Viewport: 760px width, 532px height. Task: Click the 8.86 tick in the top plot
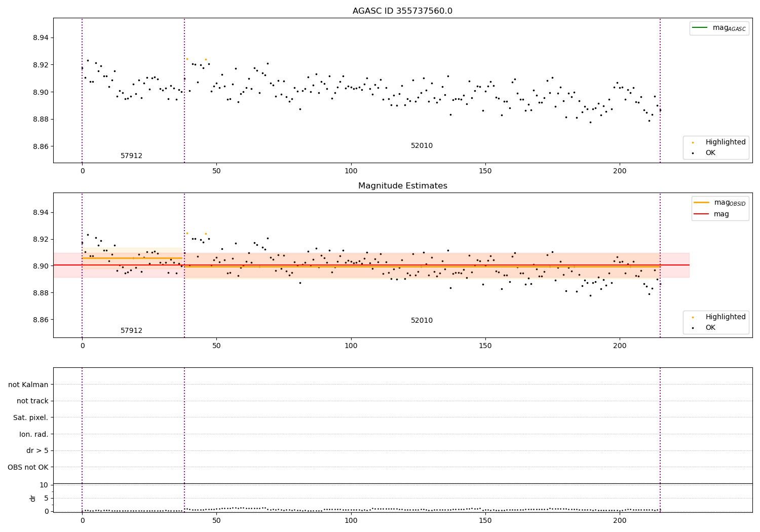click(x=40, y=146)
